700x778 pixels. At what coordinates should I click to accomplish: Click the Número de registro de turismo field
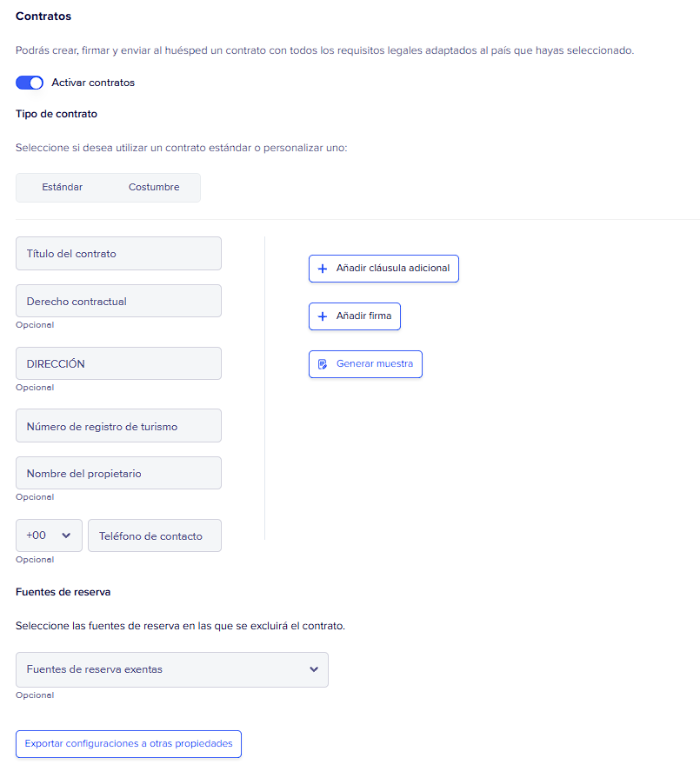coord(118,426)
